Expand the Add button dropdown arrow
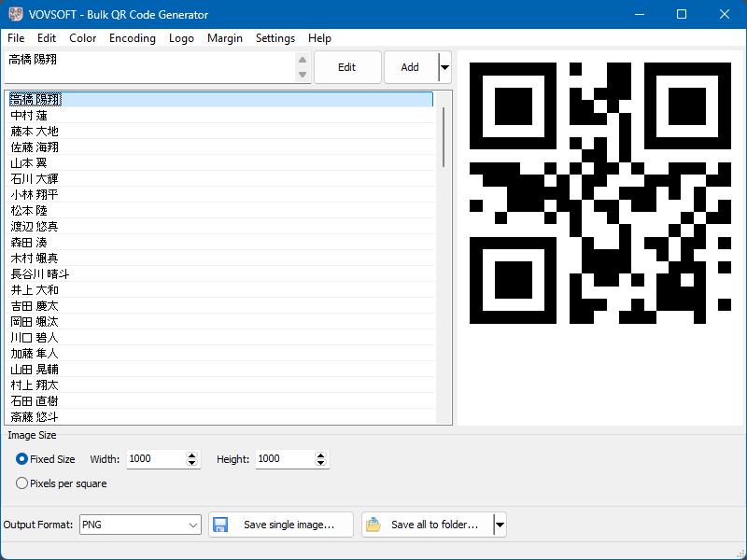 pyautogui.click(x=444, y=67)
